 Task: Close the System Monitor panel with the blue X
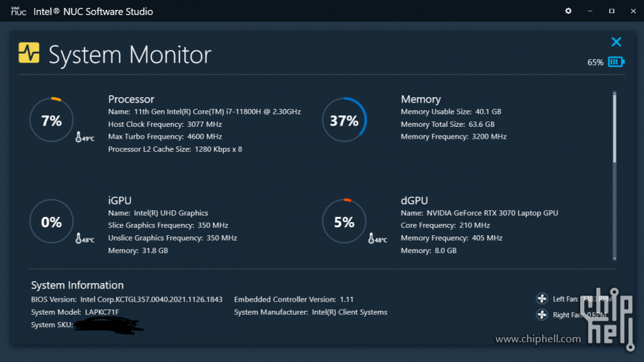click(x=616, y=42)
